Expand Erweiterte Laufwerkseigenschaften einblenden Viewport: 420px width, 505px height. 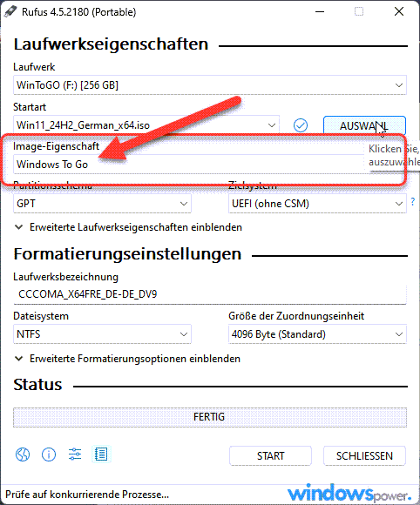coord(128,227)
